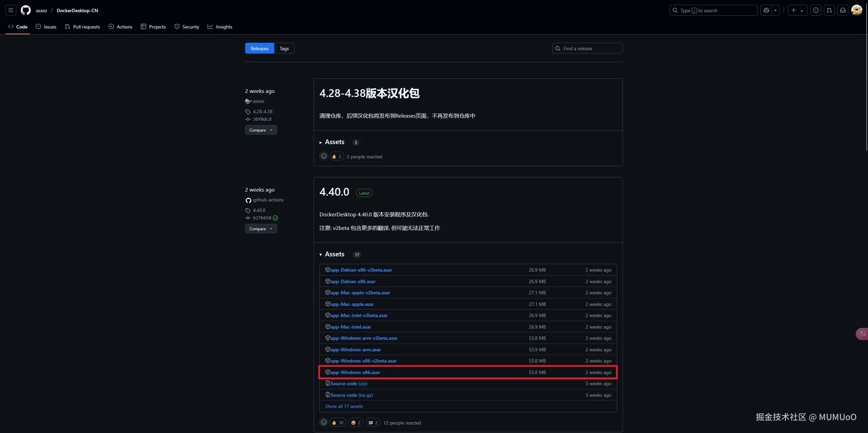
Task: Download Source code (zip)
Action: tap(349, 383)
